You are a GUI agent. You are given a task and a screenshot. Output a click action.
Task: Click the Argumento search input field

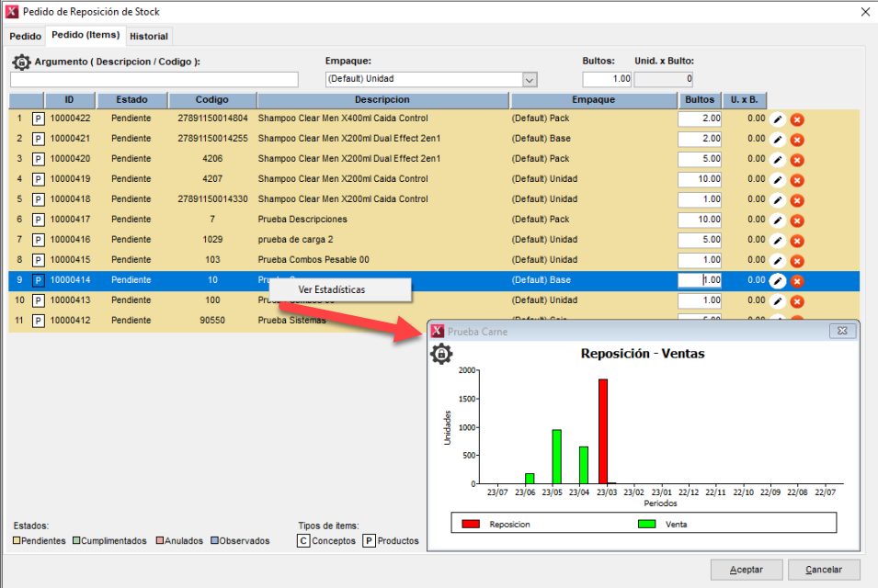point(154,80)
